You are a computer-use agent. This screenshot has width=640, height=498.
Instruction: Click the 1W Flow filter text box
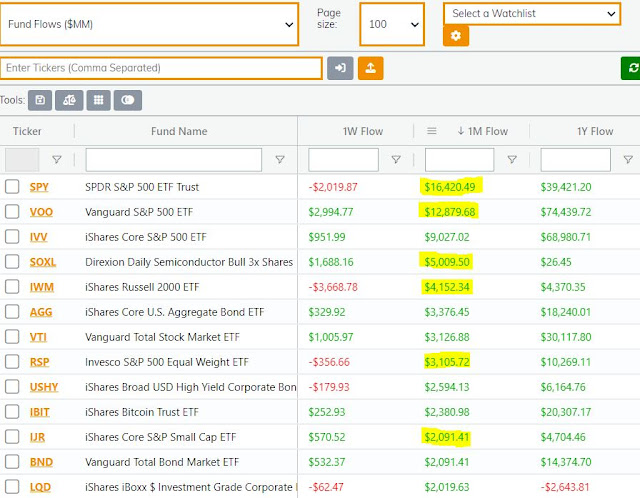tap(343, 160)
